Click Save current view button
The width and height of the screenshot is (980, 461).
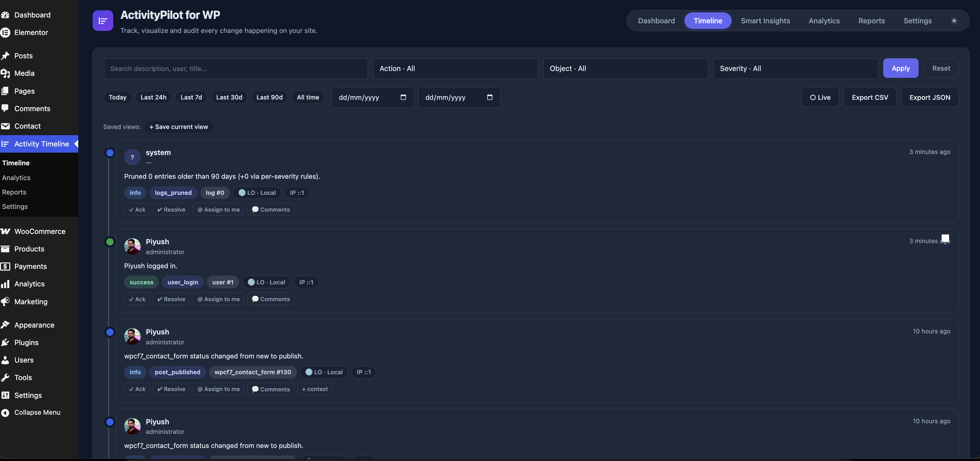point(179,127)
